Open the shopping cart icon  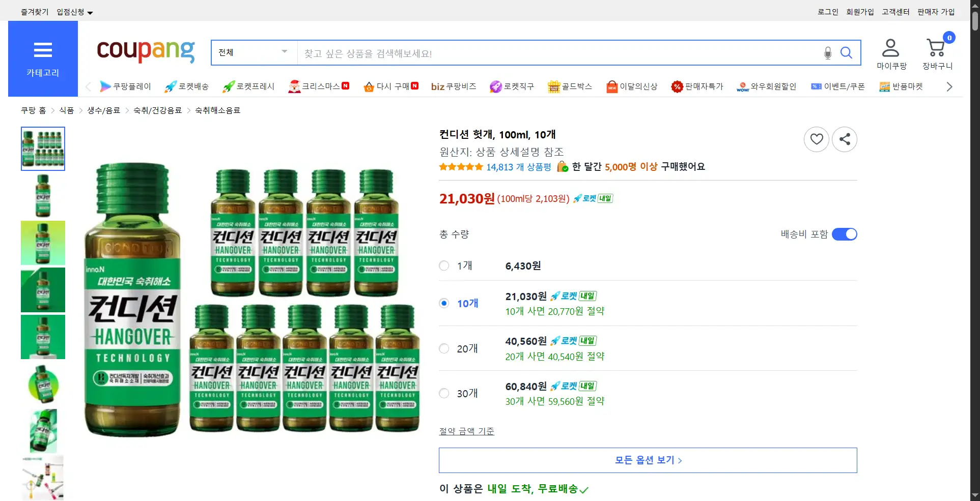[x=936, y=49]
